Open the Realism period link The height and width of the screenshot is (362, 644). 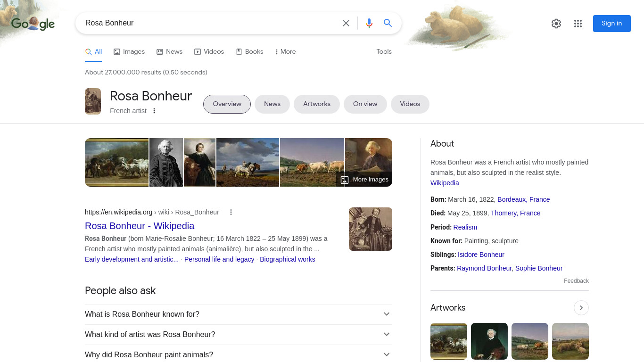point(465,227)
